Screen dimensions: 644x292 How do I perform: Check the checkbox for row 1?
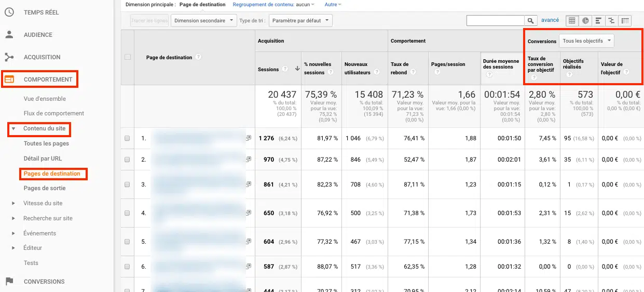[128, 139]
